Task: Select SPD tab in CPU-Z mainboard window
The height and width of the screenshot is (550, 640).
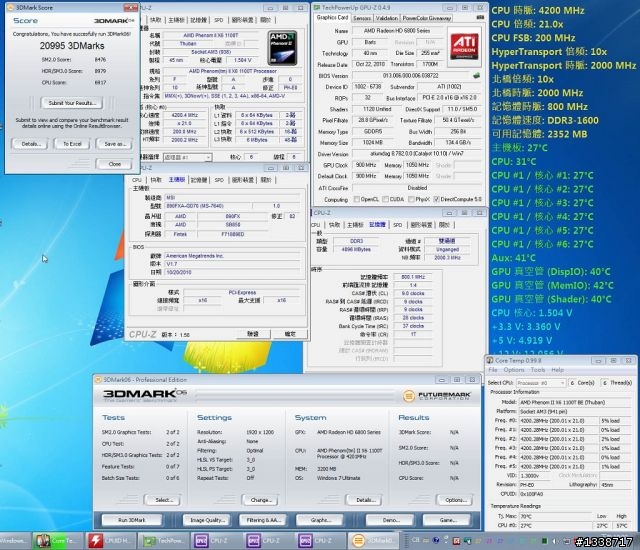Action: pos(219,180)
